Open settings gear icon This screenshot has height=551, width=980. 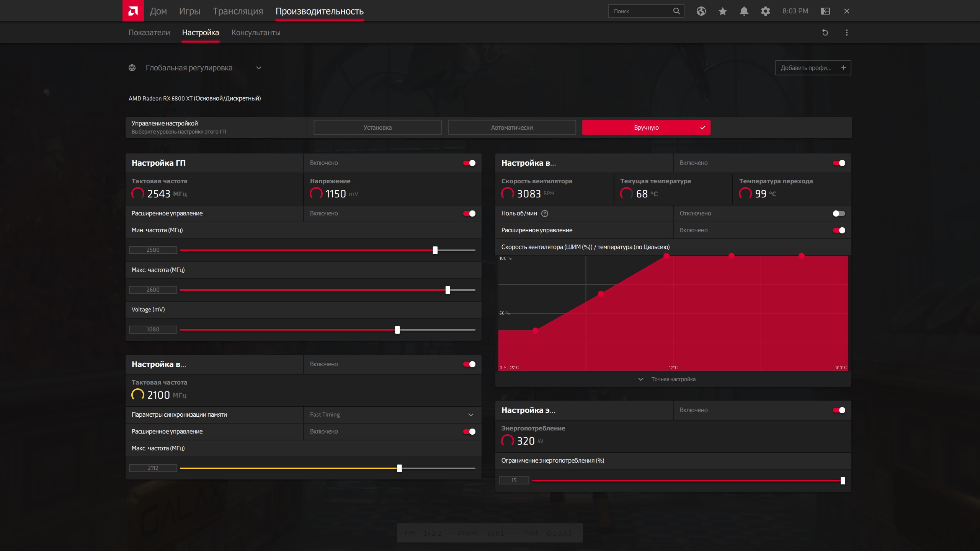click(765, 11)
